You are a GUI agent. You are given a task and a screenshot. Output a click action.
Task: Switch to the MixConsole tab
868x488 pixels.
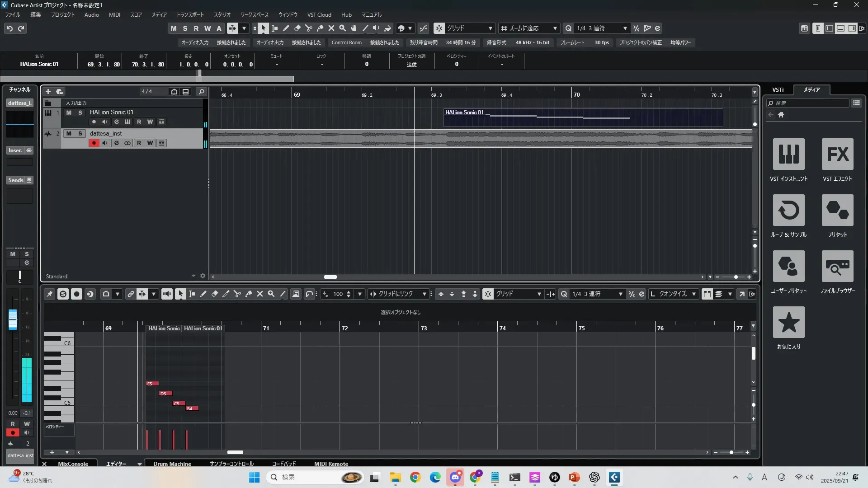(x=73, y=464)
